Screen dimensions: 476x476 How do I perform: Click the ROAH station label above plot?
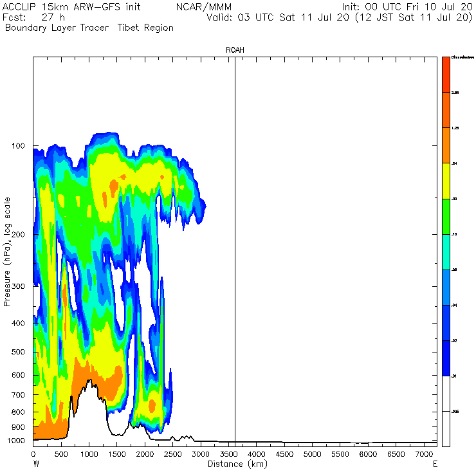[x=235, y=50]
